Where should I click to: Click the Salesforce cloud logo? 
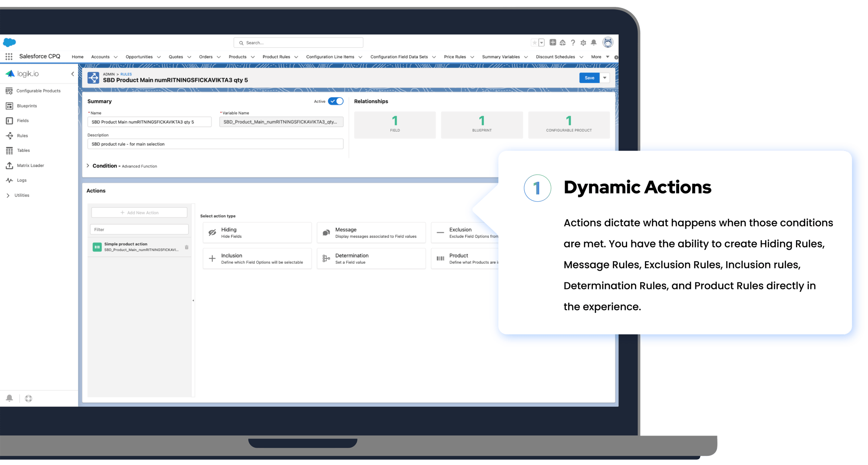[9, 42]
